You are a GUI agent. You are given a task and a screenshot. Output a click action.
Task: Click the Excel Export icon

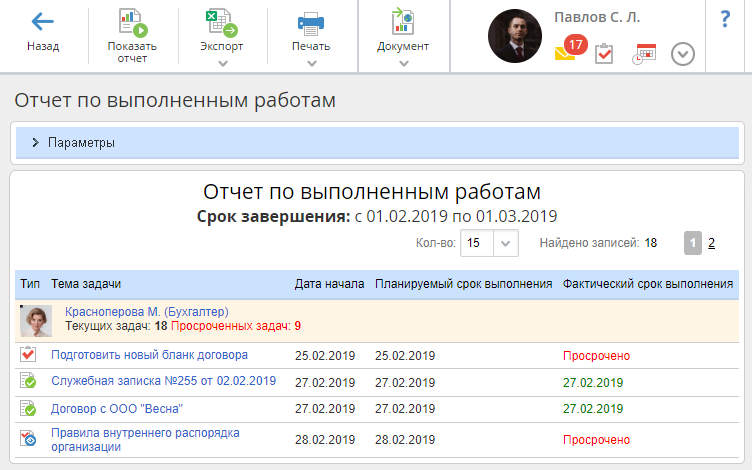(221, 21)
